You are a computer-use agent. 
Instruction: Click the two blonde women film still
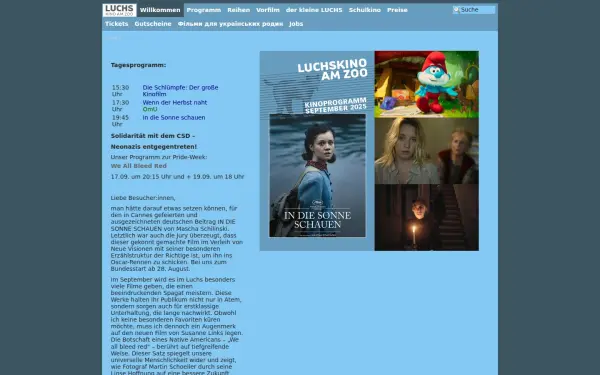(x=427, y=151)
